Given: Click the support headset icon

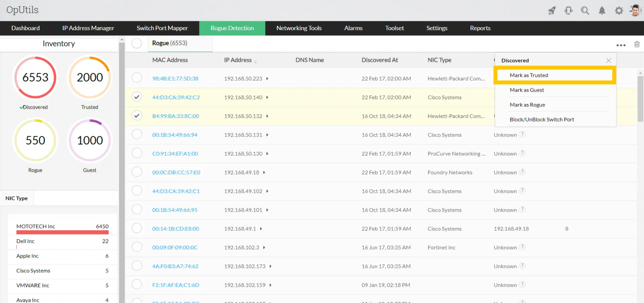Looking at the screenshot, I should [x=568, y=10].
